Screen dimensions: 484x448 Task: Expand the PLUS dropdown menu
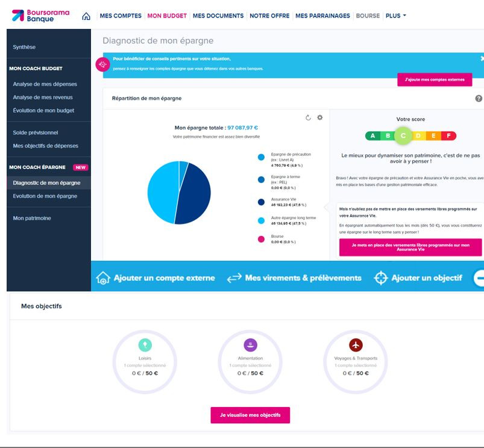pos(396,16)
